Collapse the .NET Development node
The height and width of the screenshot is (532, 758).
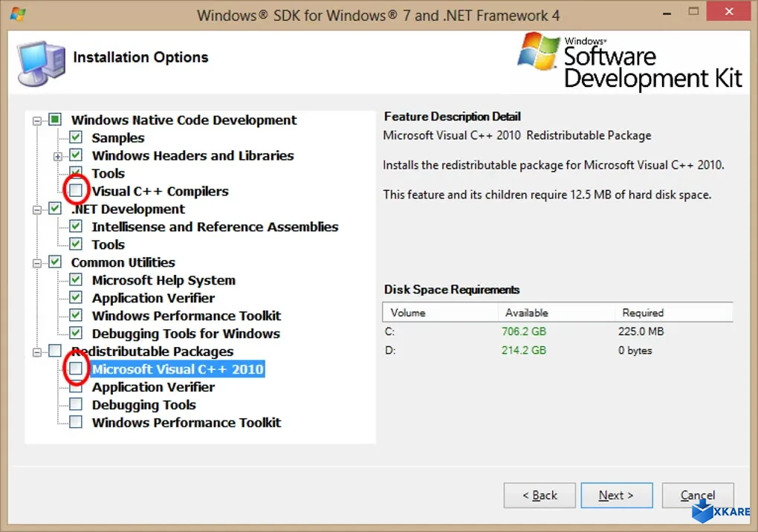pyautogui.click(x=36, y=210)
